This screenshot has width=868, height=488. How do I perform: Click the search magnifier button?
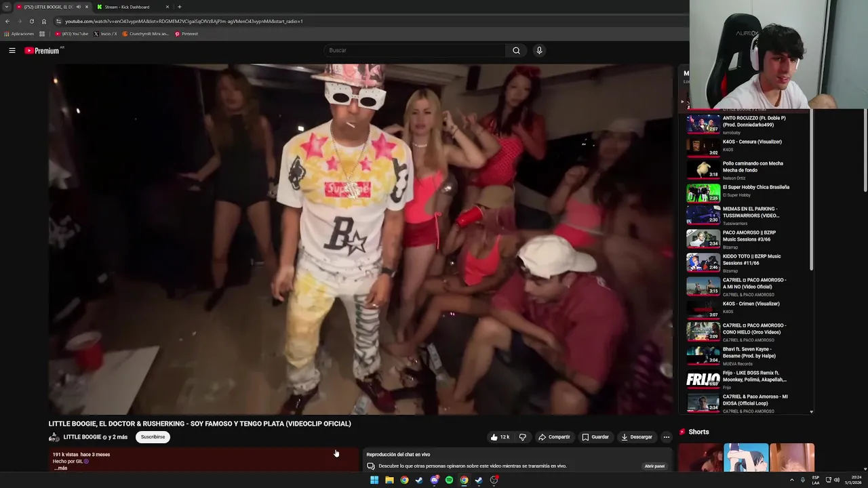click(516, 50)
